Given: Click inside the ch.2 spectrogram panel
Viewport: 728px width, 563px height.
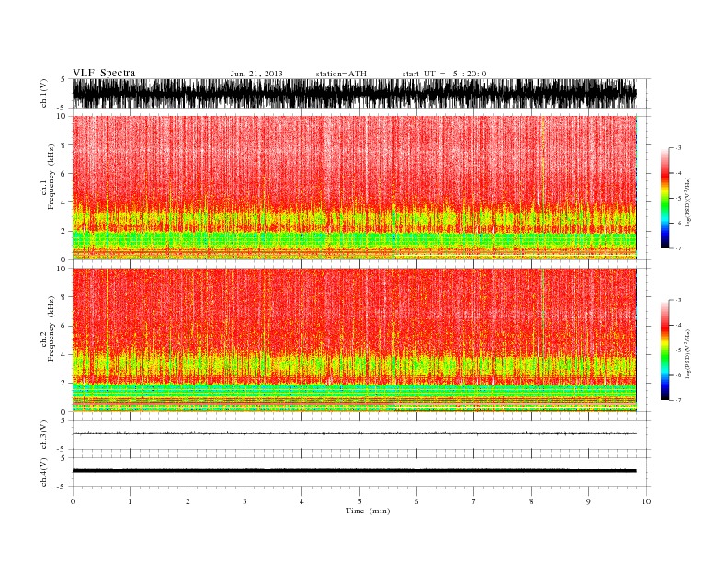Looking at the screenshot, I should click(x=354, y=339).
